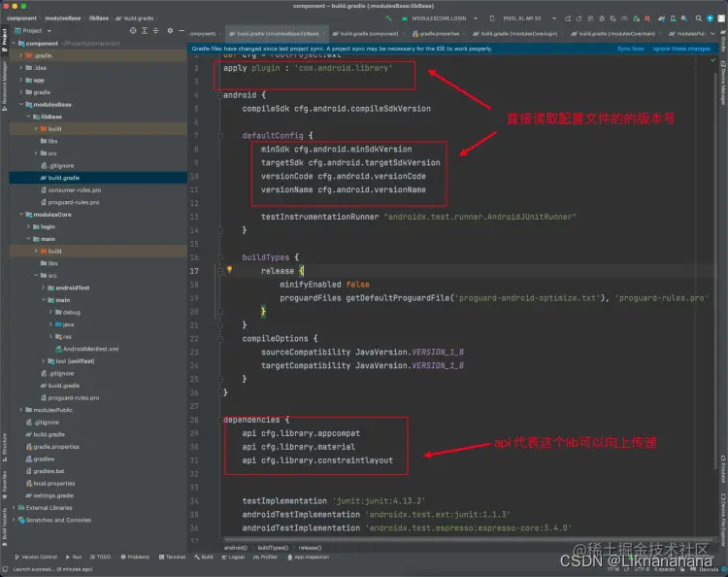Expand the login module folder
This screenshot has width=728, height=577.
click(28, 226)
